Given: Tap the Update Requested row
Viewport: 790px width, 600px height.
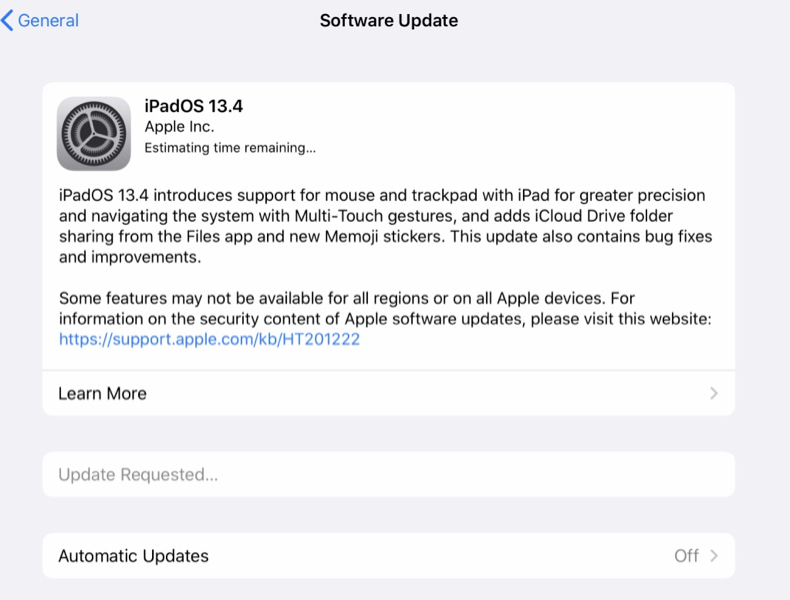Looking at the screenshot, I should 388,475.
